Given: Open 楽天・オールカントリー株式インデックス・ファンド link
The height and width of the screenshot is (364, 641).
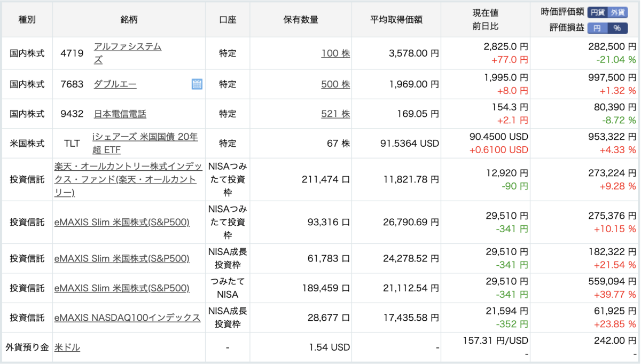Looking at the screenshot, I should (129, 179).
